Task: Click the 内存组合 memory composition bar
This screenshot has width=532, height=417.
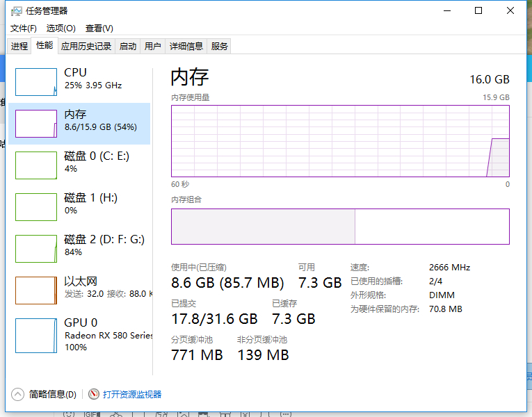Action: (340, 227)
